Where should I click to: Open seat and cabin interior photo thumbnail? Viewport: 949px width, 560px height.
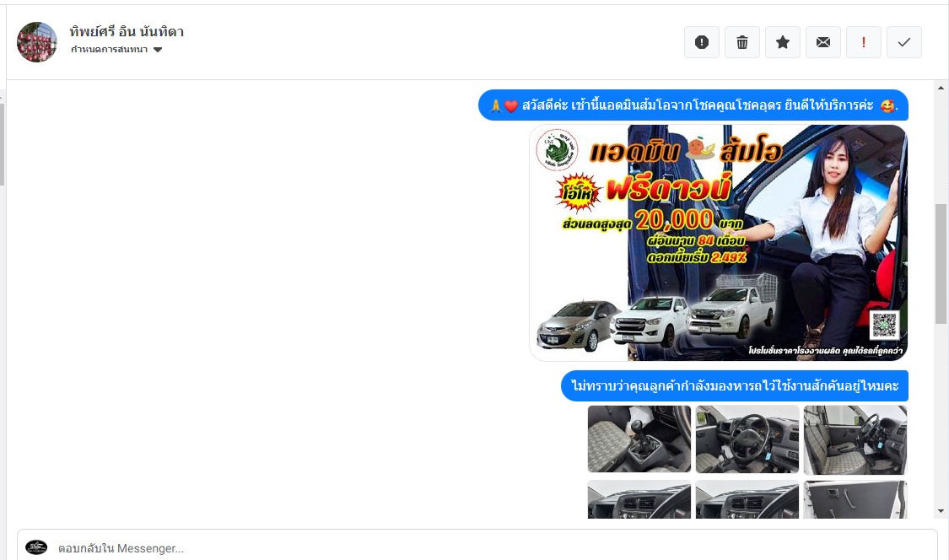[855, 439]
